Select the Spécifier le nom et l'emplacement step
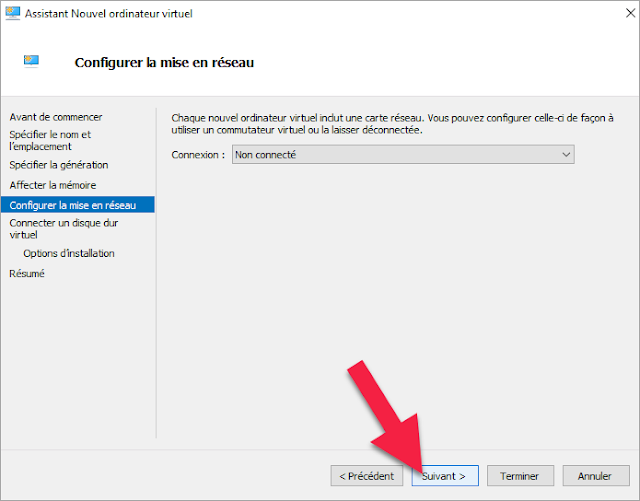The height and width of the screenshot is (501, 640). [50, 140]
